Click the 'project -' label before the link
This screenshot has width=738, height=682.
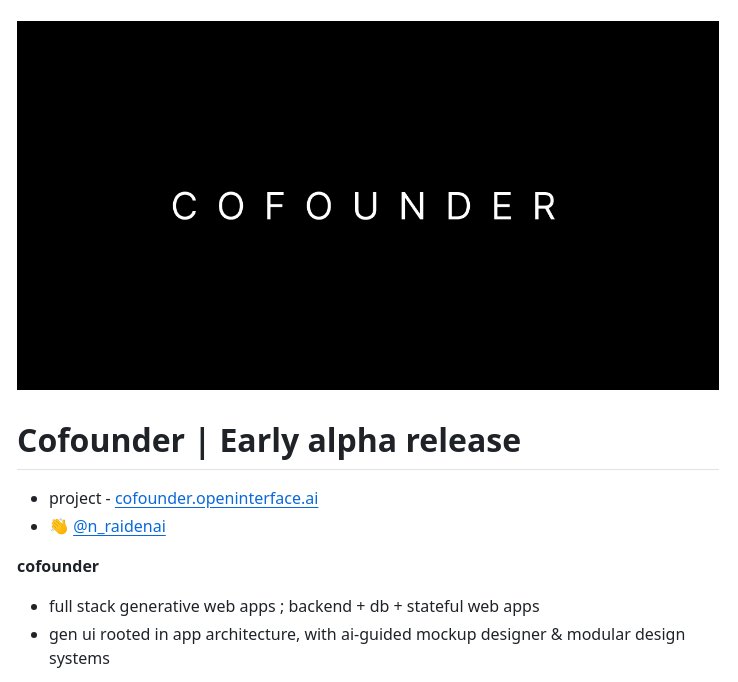point(80,498)
